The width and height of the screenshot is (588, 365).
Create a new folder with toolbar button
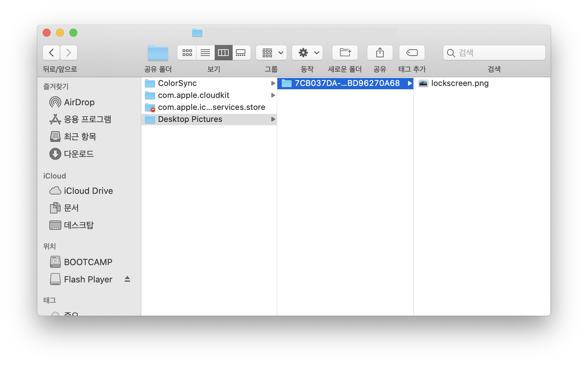click(x=345, y=53)
